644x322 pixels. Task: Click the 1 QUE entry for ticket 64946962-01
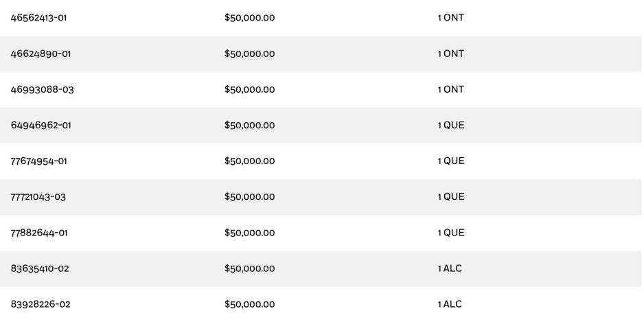pos(451,125)
